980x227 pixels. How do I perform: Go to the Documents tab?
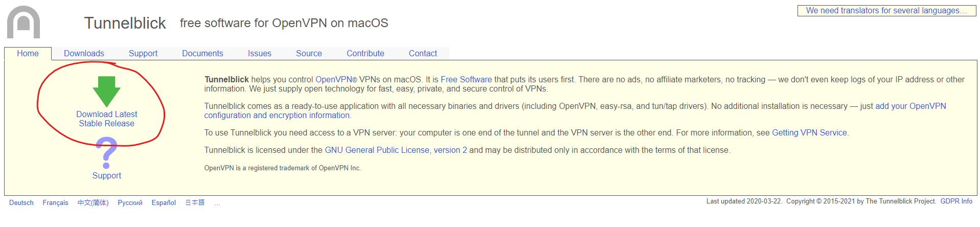202,53
